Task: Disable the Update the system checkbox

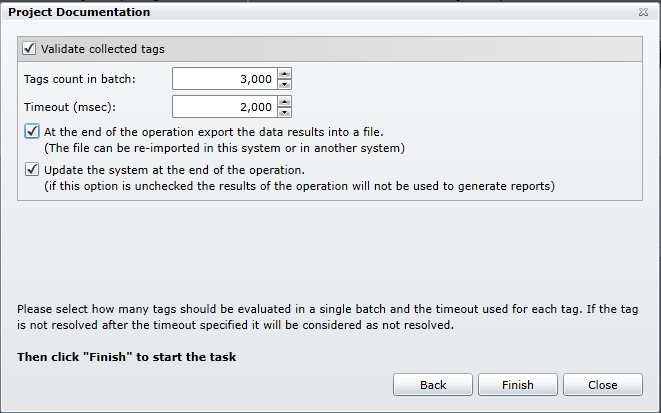Action: click(34, 169)
